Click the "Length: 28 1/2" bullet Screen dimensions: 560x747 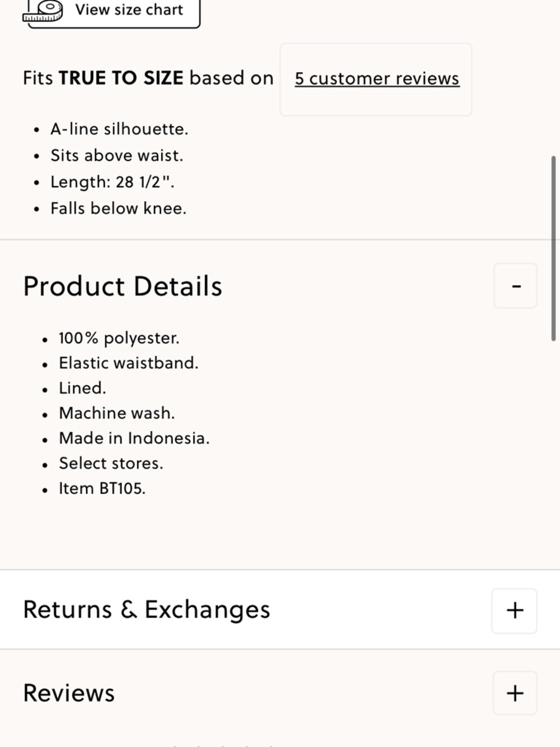[112, 182]
